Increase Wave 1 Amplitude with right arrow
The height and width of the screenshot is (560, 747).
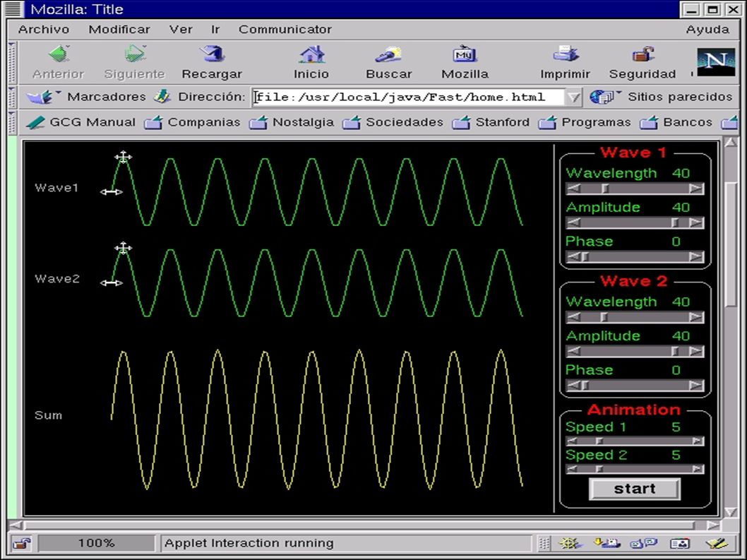696,222
